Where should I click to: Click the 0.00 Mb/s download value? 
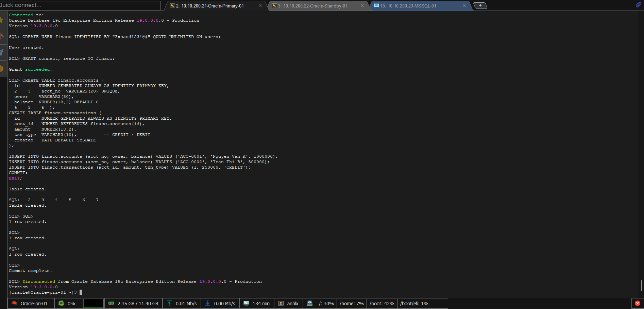[224, 304]
